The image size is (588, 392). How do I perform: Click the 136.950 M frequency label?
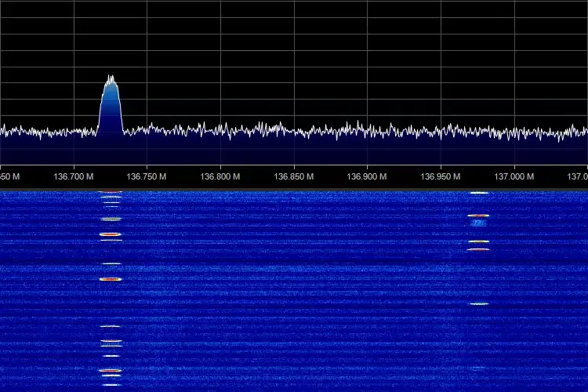(441, 176)
